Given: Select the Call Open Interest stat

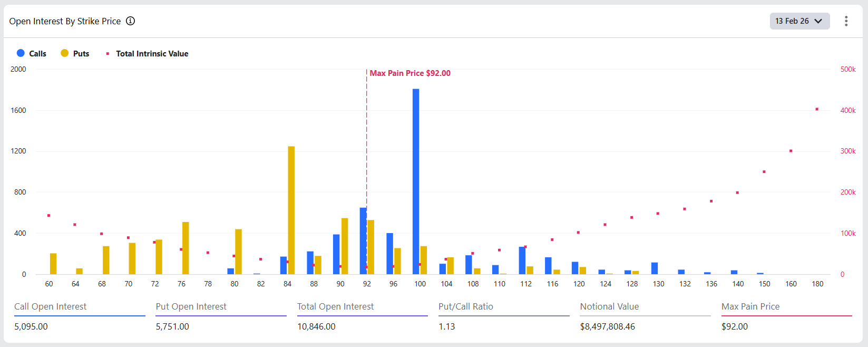Looking at the screenshot, I should [50, 307].
